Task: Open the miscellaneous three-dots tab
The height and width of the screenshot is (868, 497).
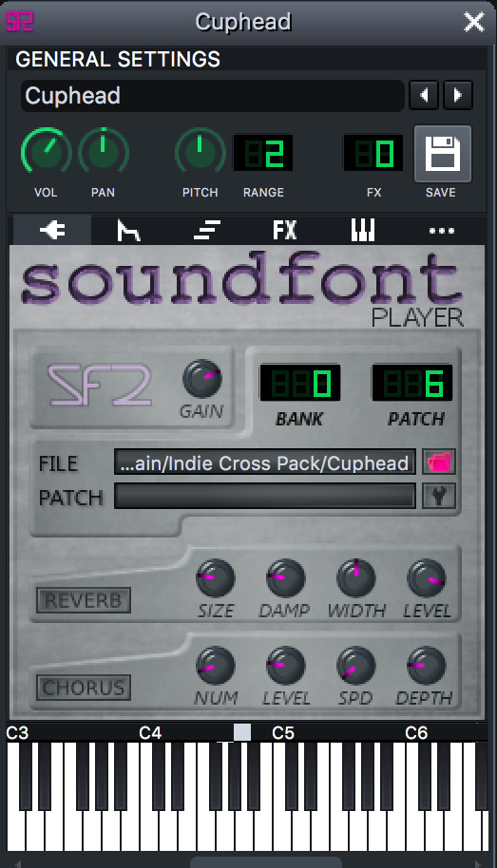Action: coord(442,230)
